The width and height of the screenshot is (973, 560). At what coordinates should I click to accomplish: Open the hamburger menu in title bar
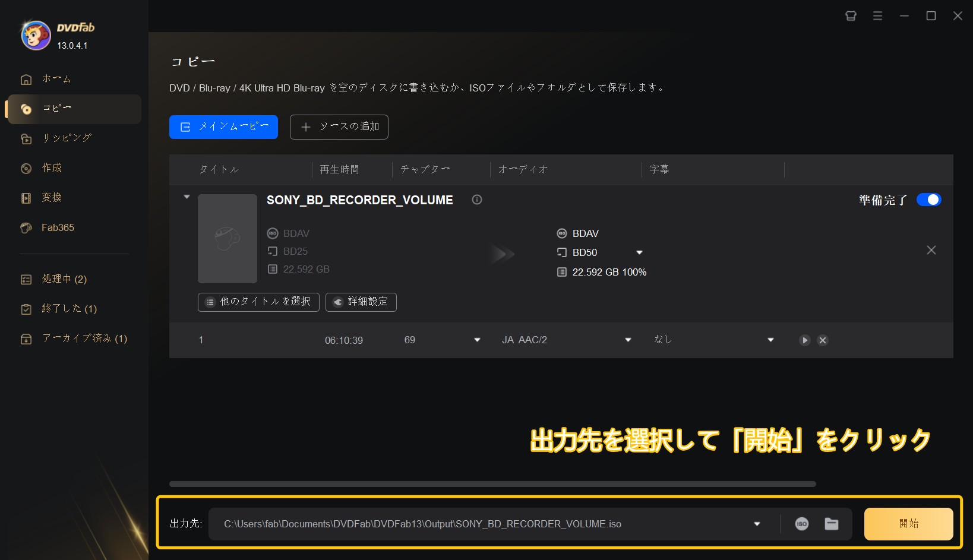(x=877, y=16)
